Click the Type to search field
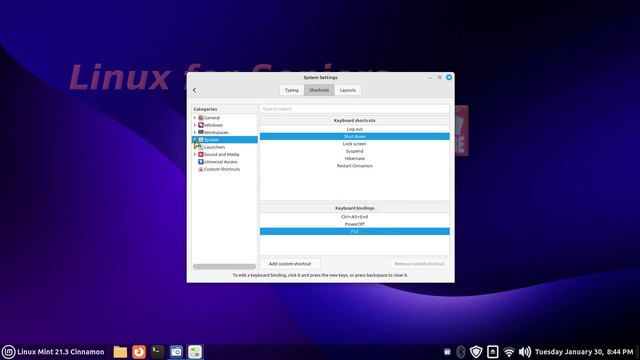This screenshot has height=360, width=640. pyautogui.click(x=355, y=109)
